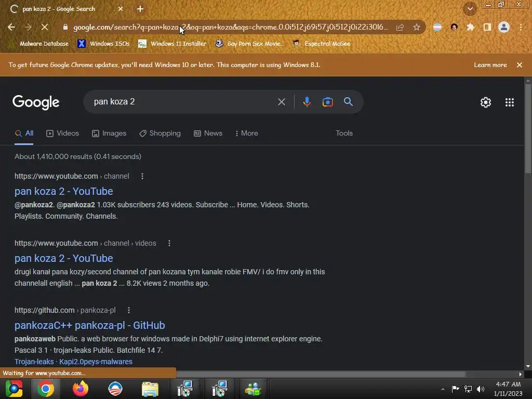This screenshot has height=399, width=532.
Task: Open the volume speaker tray icon
Action: pos(481,389)
